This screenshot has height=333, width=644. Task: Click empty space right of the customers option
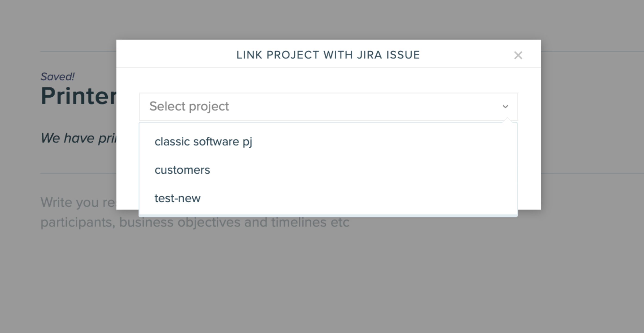point(363,170)
